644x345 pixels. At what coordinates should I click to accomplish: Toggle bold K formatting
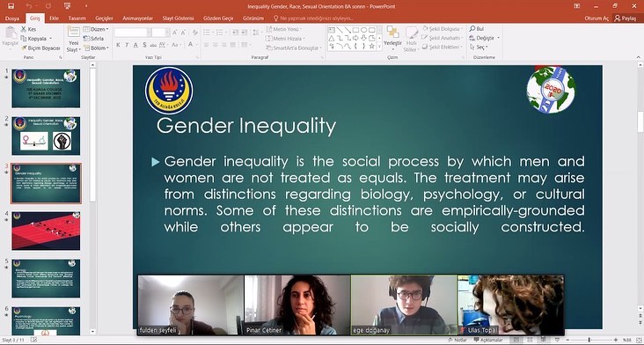click(x=118, y=45)
